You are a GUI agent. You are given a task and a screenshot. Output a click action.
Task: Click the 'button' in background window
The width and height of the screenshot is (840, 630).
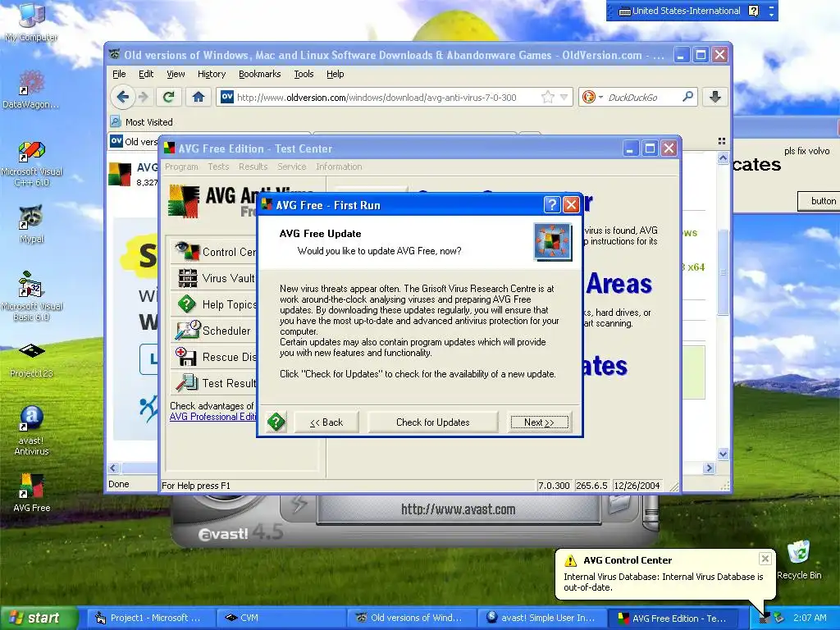click(x=819, y=201)
